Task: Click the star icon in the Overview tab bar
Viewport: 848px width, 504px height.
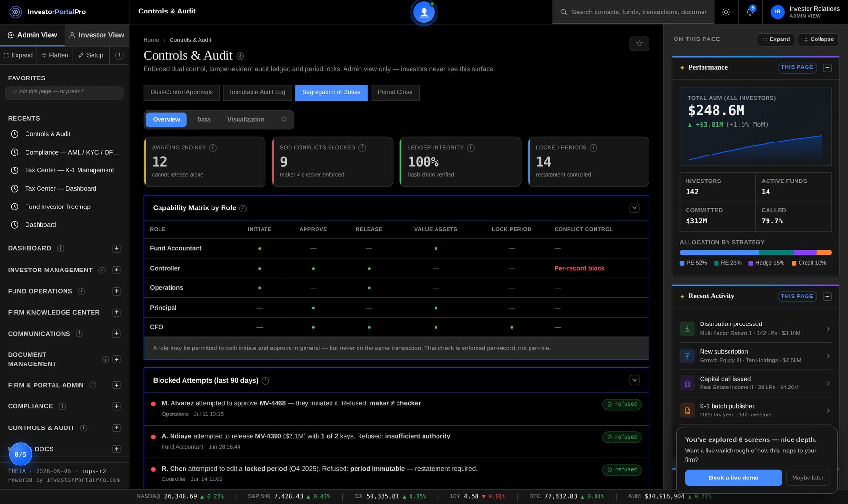Action: coord(284,119)
